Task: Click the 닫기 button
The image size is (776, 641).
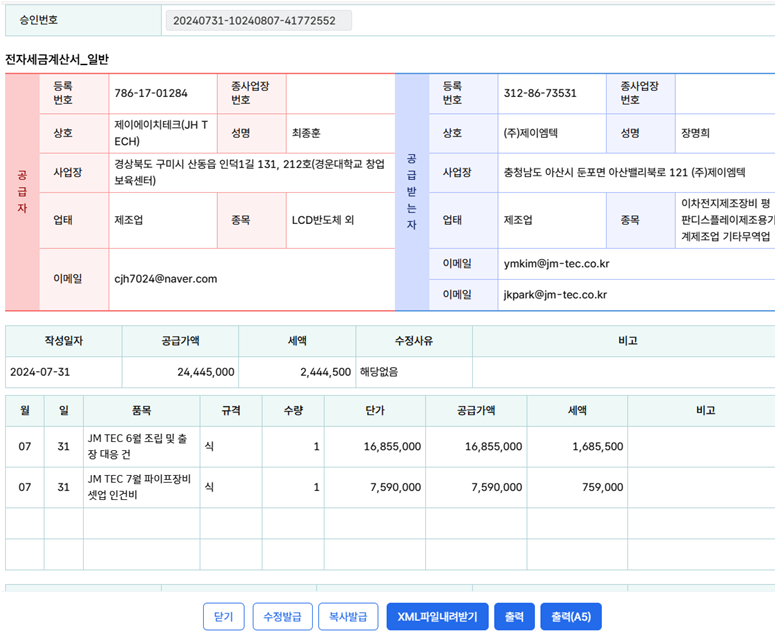Action: pyautogui.click(x=224, y=617)
